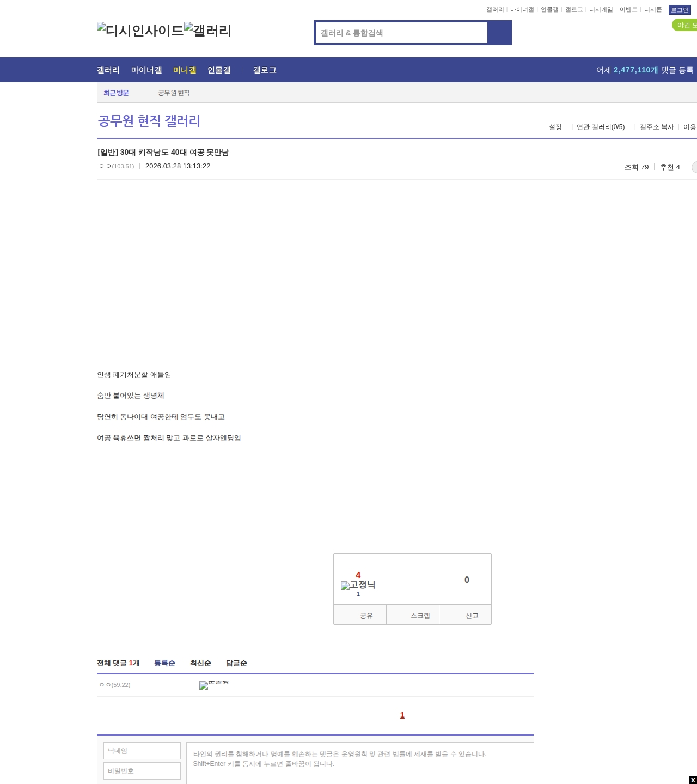Open 갤로그 in the blue nav bar
Screen dimensions: 697x784
pos(265,70)
